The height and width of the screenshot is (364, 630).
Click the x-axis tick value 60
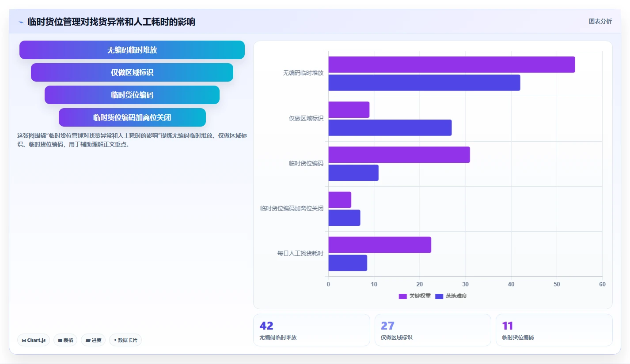tap(602, 284)
